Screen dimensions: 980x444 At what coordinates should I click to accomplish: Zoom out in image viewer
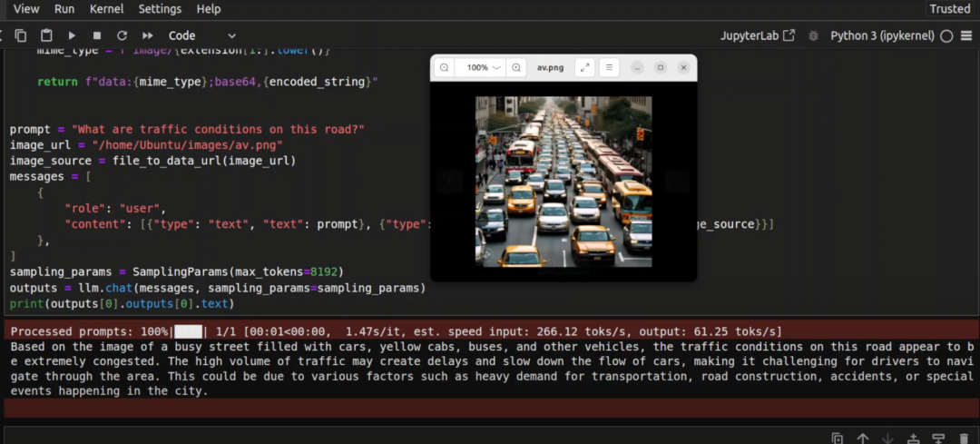(x=445, y=68)
